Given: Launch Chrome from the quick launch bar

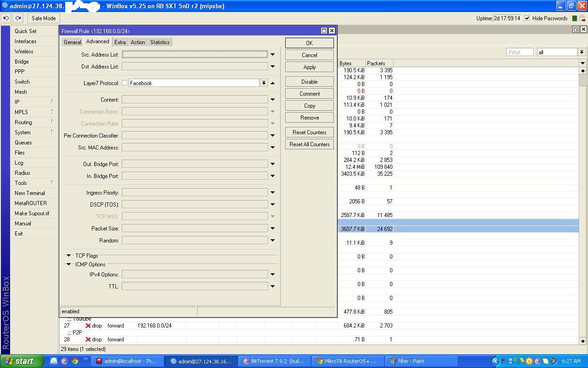Looking at the screenshot, I should coord(75,361).
